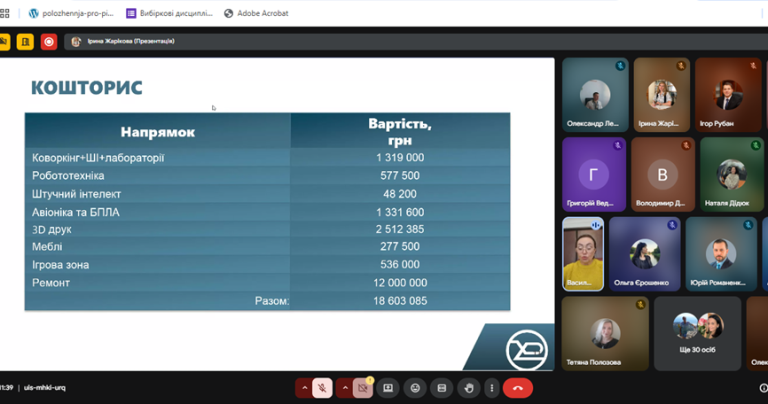768x404 pixels.
Task: Open the 'Ще 30 осіб' tile
Action: coord(697,334)
